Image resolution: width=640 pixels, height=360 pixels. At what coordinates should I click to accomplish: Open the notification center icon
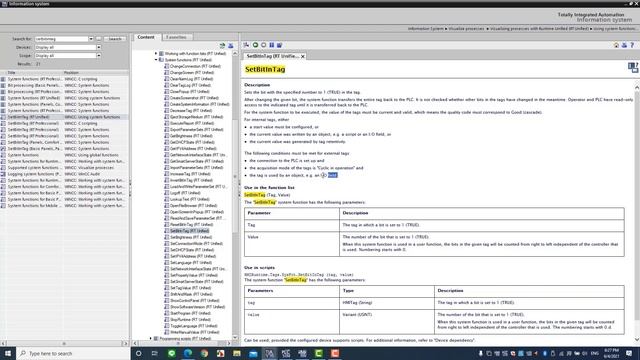[629, 353]
